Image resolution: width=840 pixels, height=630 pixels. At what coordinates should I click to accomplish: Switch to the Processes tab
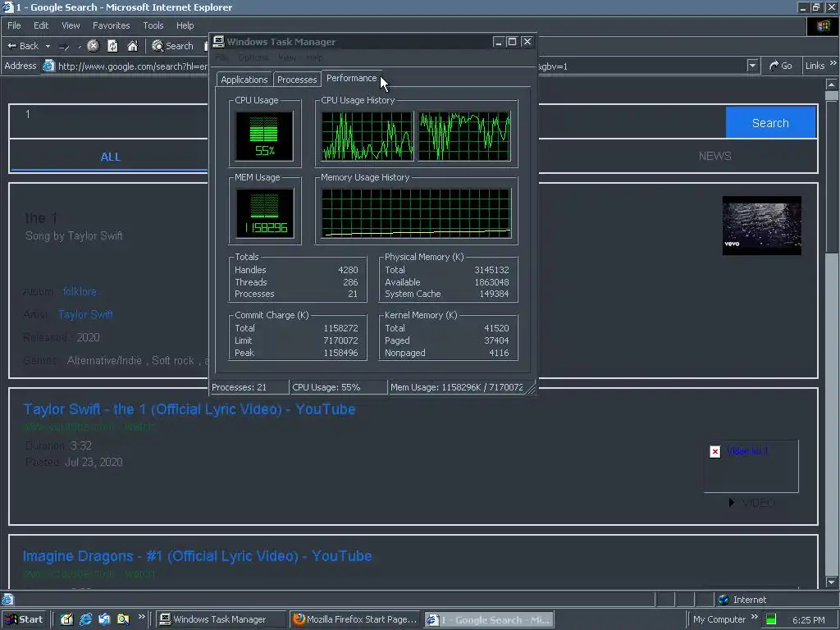click(x=297, y=80)
